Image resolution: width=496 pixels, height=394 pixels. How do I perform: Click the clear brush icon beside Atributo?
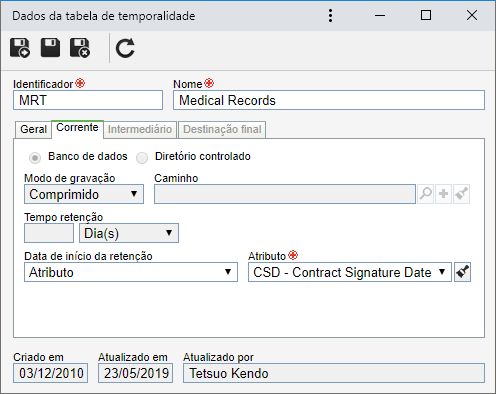(463, 272)
